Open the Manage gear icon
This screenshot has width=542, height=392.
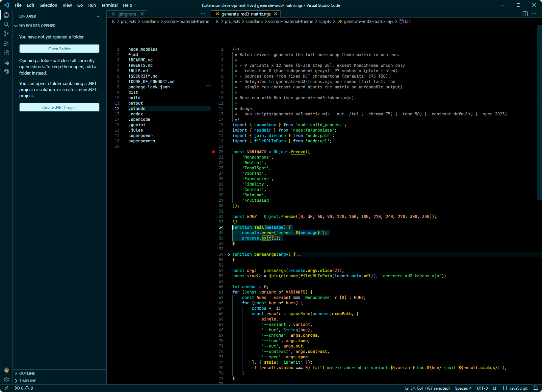pyautogui.click(x=6, y=380)
